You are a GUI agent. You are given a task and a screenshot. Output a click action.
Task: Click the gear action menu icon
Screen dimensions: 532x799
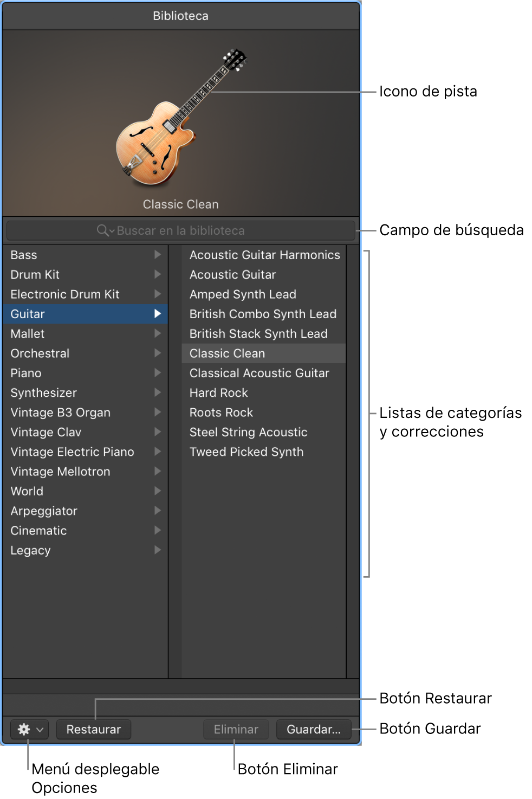click(24, 729)
